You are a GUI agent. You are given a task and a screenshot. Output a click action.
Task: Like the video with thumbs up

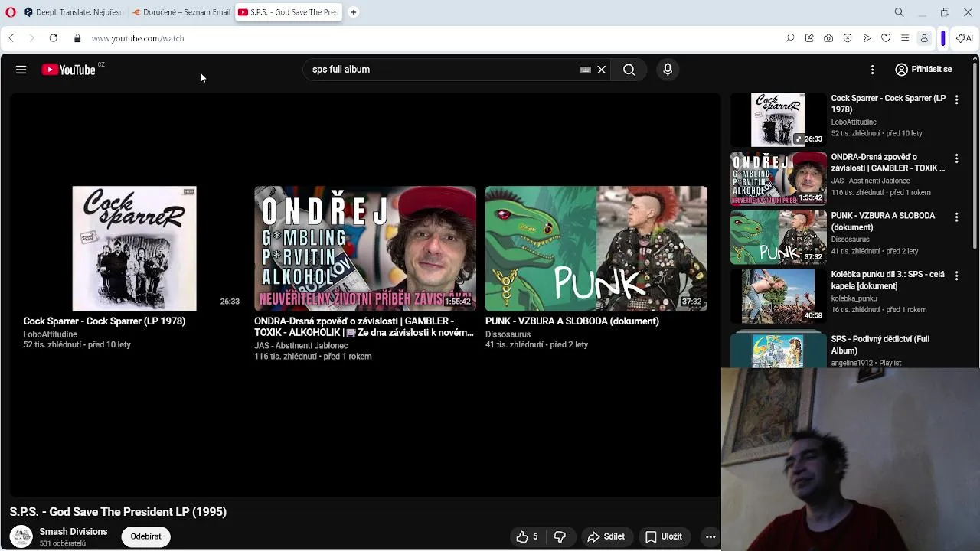(x=527, y=536)
